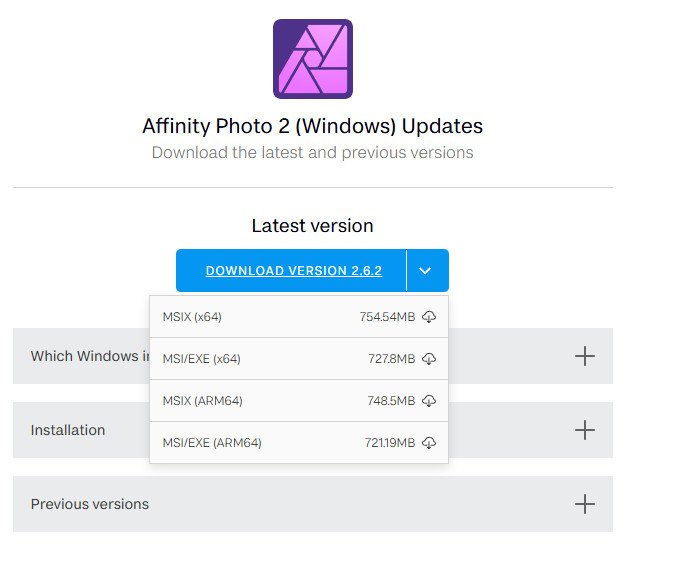Expand Previous versions using its plus icon
678x561 pixels.
[x=585, y=504]
